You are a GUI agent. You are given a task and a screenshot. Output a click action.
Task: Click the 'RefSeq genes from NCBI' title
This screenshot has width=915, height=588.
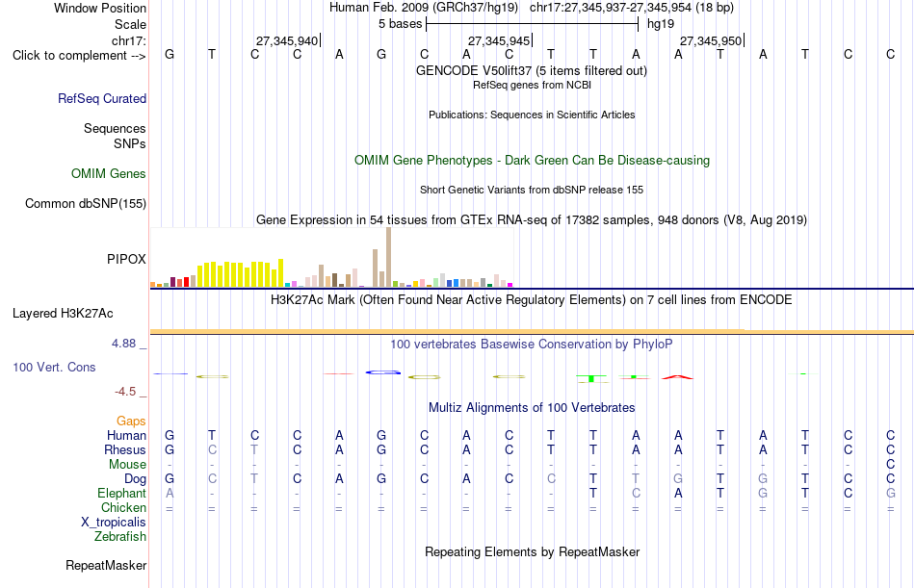tap(533, 85)
